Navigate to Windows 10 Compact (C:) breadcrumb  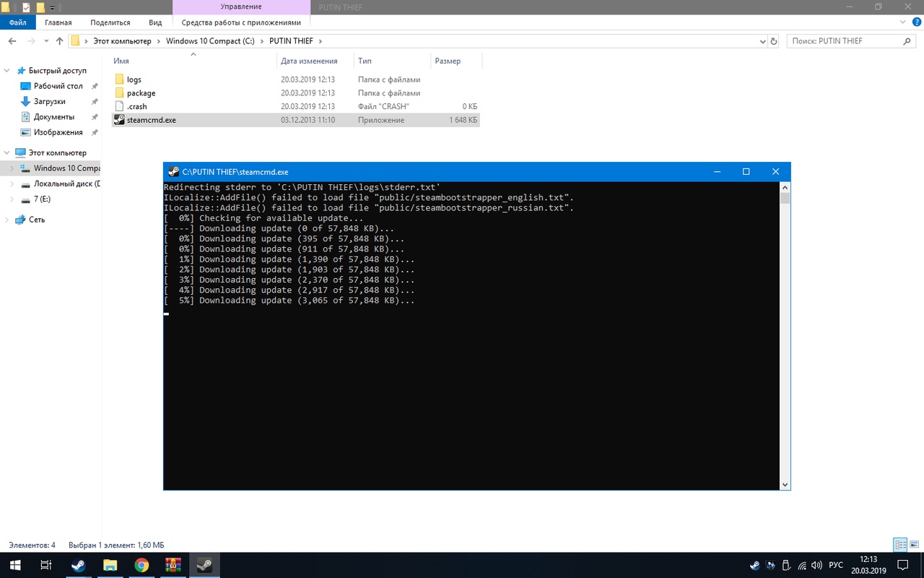212,41
